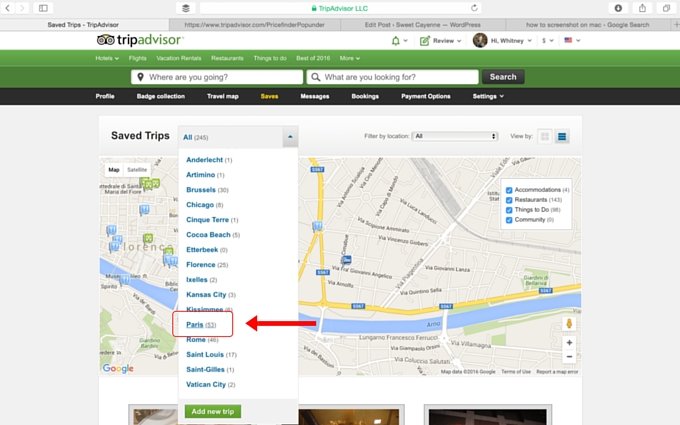Open the notifications bell icon
This screenshot has width=680, height=425.
tap(396, 41)
